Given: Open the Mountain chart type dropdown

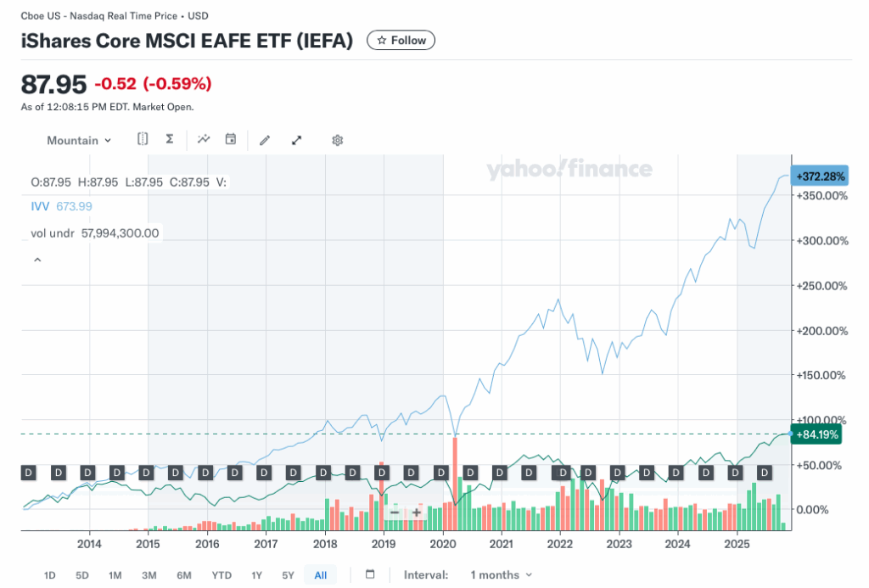Looking at the screenshot, I should 79,140.
